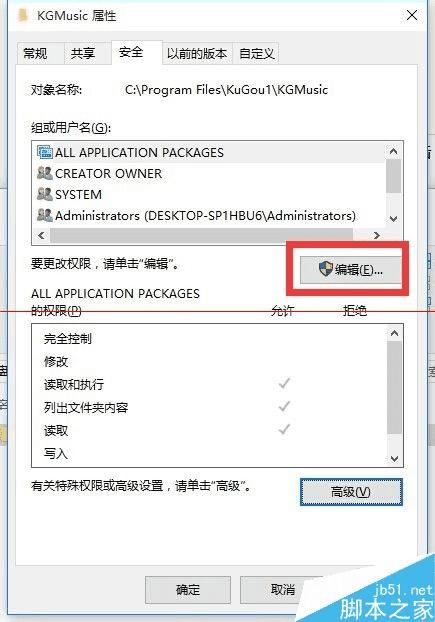435x622 pixels.
Task: Open the 共享 tab
Action: click(x=83, y=53)
